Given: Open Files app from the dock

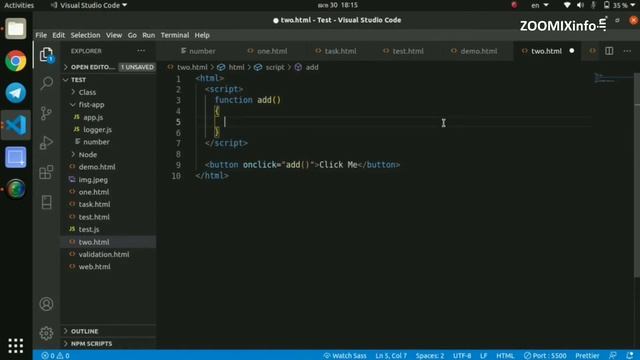Looking at the screenshot, I should [x=16, y=29].
